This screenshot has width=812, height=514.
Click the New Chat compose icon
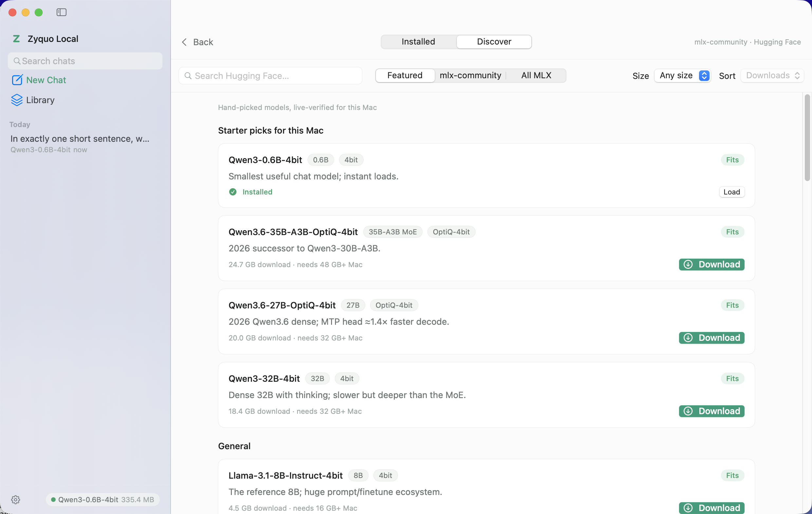pyautogui.click(x=17, y=80)
